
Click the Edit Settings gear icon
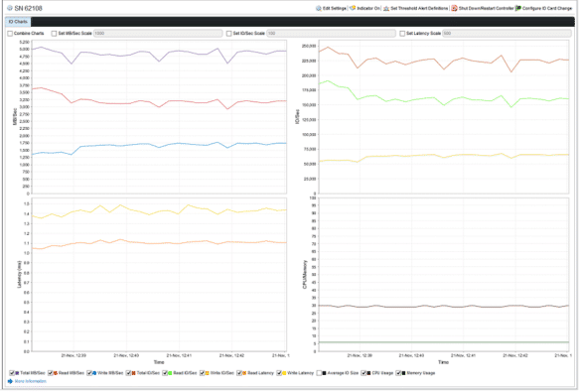318,8
